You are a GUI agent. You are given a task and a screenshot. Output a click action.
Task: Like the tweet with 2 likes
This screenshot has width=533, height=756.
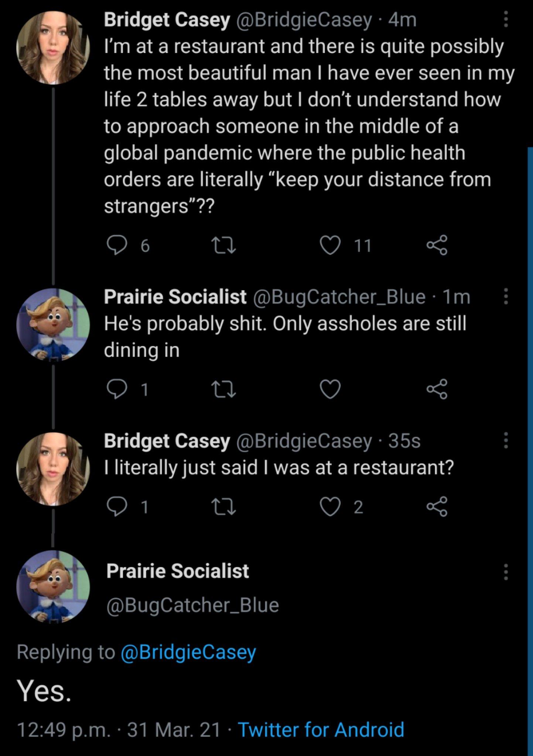tap(330, 506)
